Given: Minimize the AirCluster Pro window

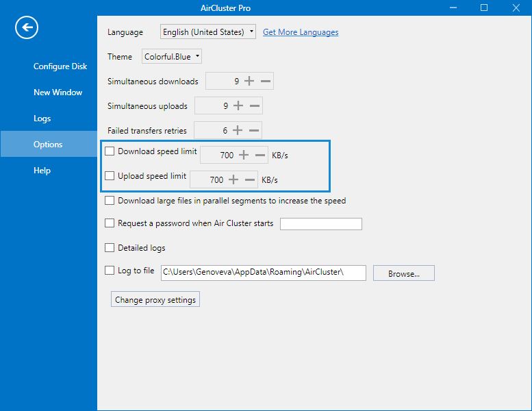Looking at the screenshot, I should (x=453, y=8).
